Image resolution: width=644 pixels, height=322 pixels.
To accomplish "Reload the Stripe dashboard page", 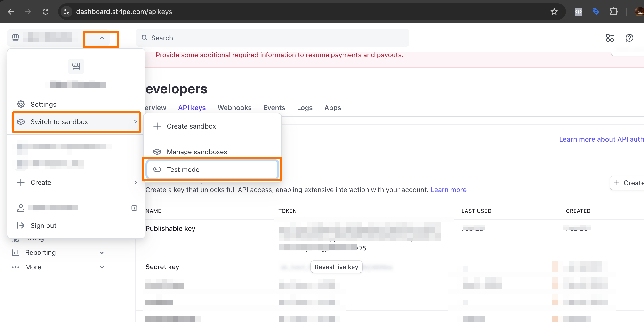I will 46,11.
